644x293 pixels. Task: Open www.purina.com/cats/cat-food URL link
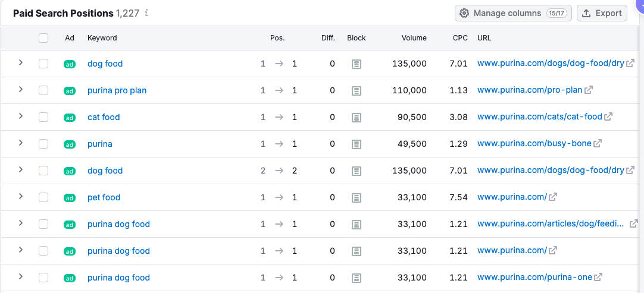click(x=539, y=117)
